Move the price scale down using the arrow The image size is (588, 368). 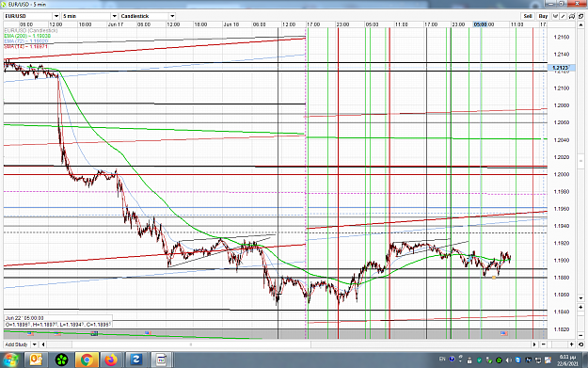[x=580, y=298]
